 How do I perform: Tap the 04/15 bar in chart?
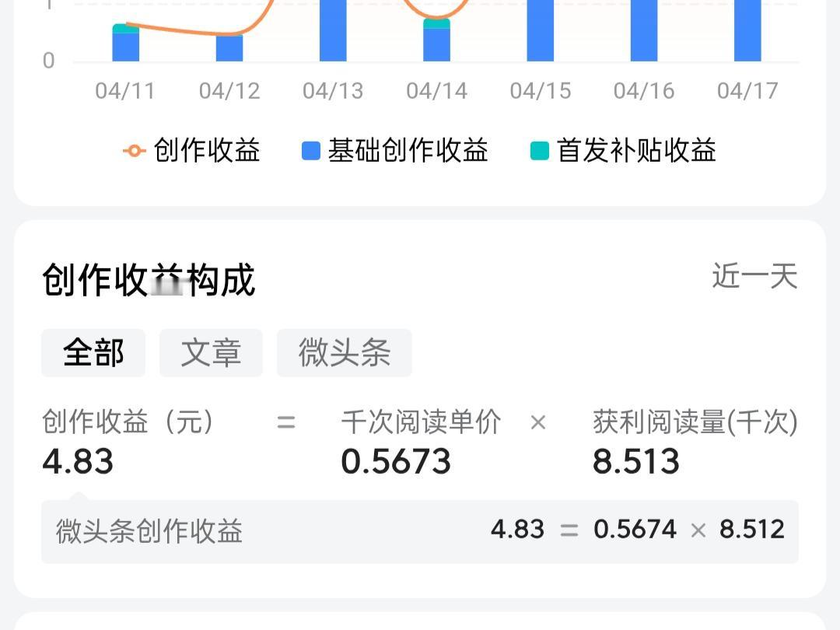tap(541, 30)
